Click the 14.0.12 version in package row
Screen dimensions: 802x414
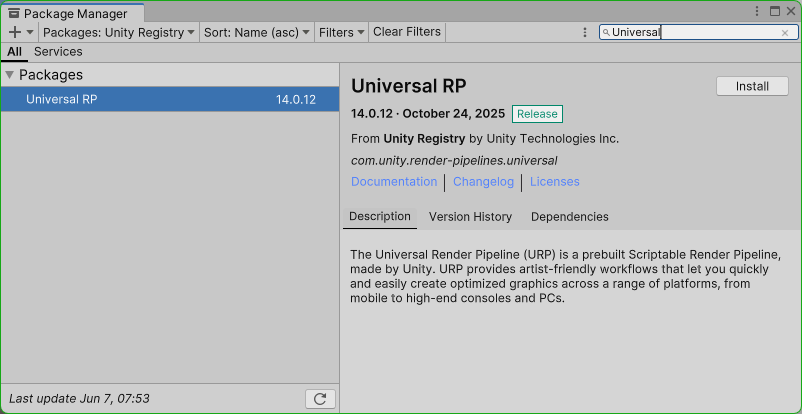pos(296,99)
